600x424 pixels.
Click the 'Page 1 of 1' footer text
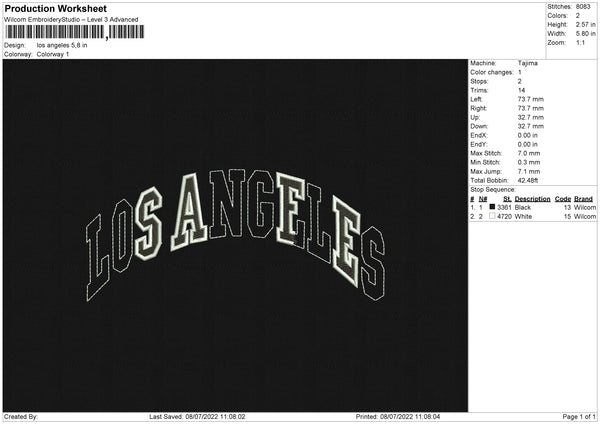pos(579,417)
